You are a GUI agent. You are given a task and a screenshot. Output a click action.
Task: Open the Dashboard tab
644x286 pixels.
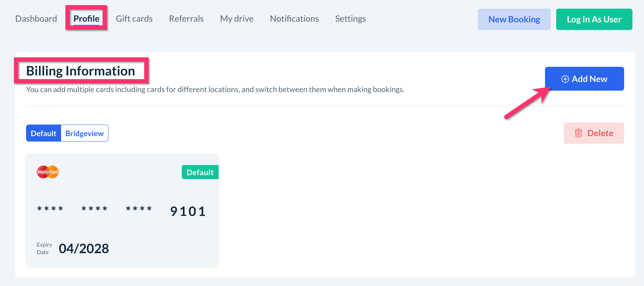point(36,19)
